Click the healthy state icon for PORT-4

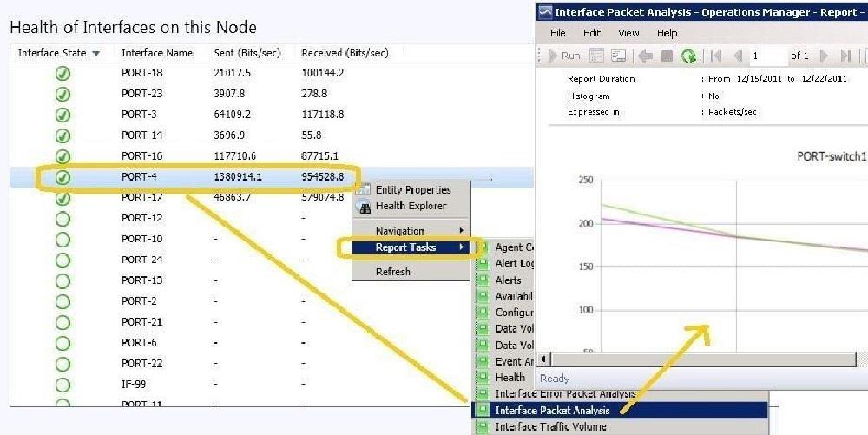coord(63,177)
